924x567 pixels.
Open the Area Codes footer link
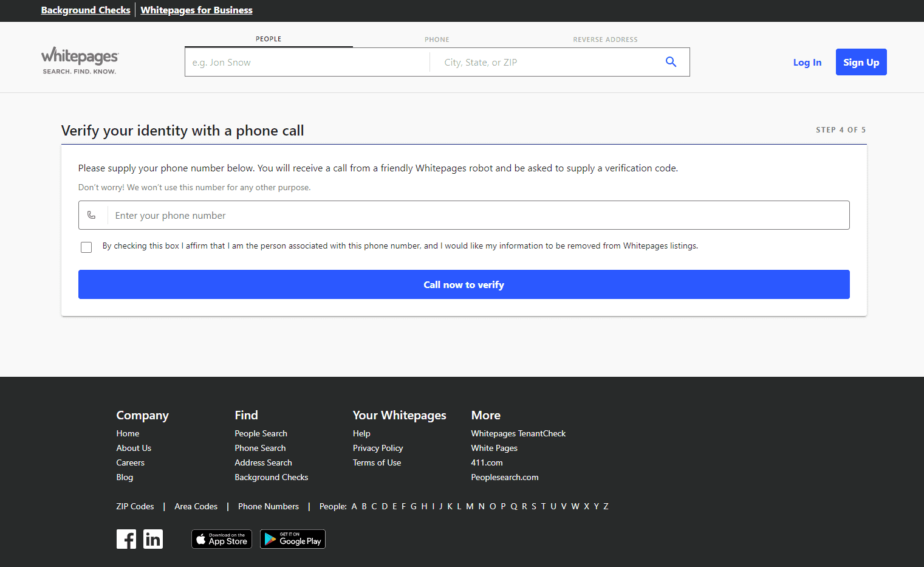[x=196, y=506]
